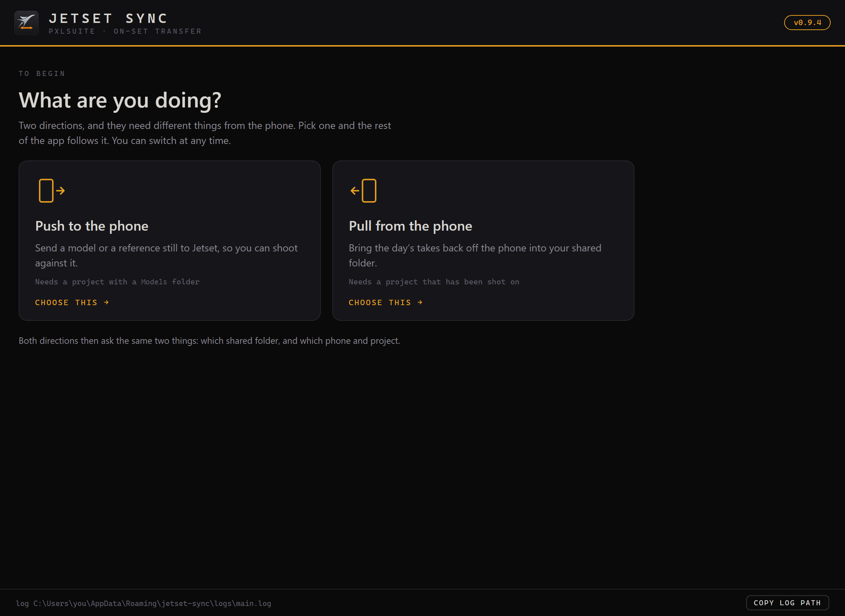Select the Push to the phone heading

click(92, 226)
